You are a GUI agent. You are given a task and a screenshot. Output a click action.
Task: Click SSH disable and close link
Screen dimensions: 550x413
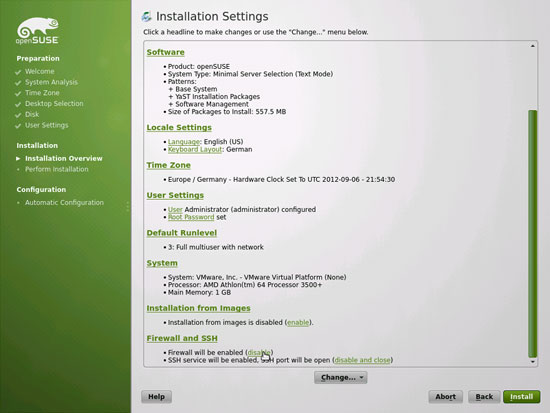362,360
